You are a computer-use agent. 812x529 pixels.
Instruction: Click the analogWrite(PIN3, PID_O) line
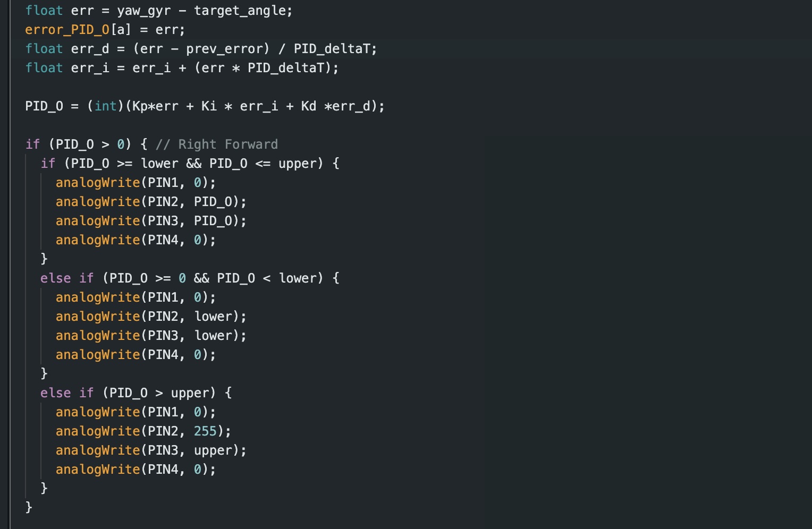151,221
